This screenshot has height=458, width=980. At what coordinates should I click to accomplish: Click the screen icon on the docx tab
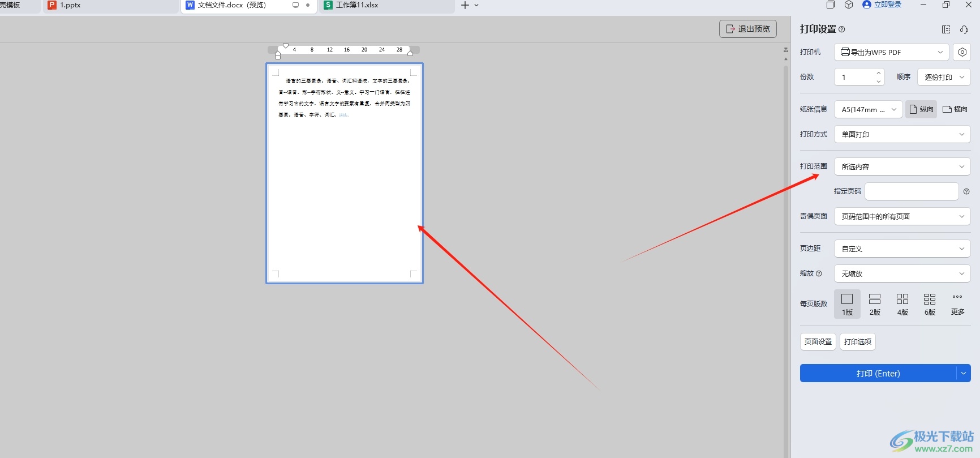(295, 5)
